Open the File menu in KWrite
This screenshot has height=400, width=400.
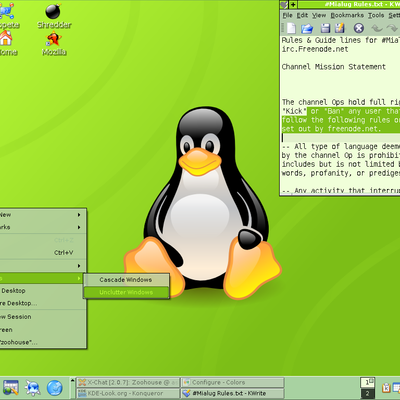coord(287,15)
